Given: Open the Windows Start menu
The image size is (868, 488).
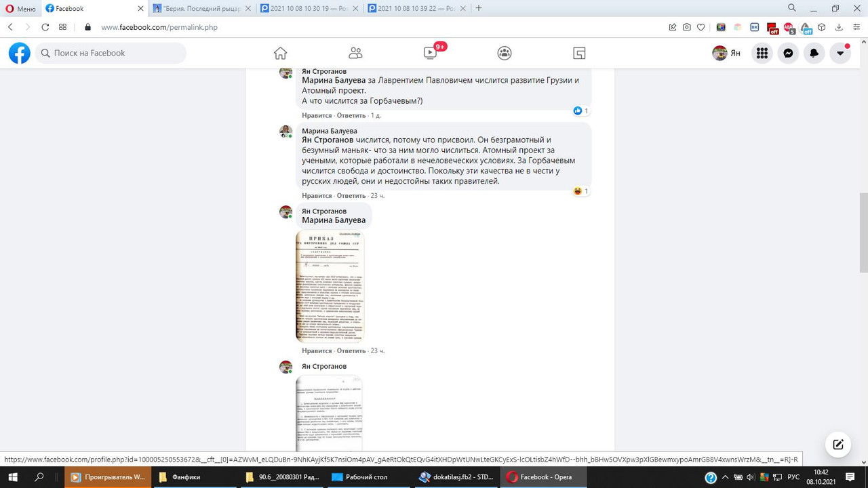Looking at the screenshot, I should [13, 477].
